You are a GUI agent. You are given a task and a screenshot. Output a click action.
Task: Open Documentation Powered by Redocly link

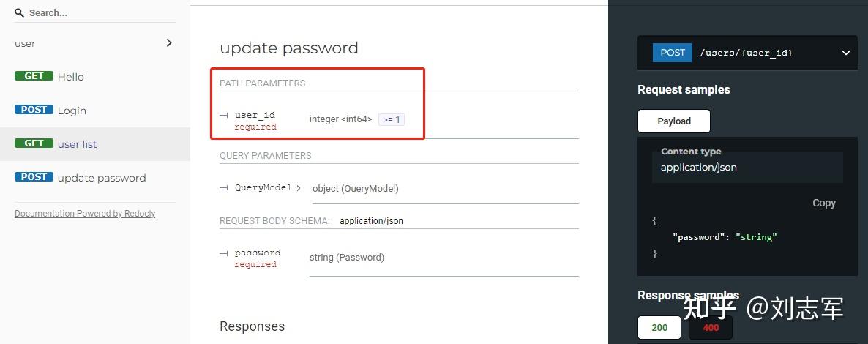point(85,214)
